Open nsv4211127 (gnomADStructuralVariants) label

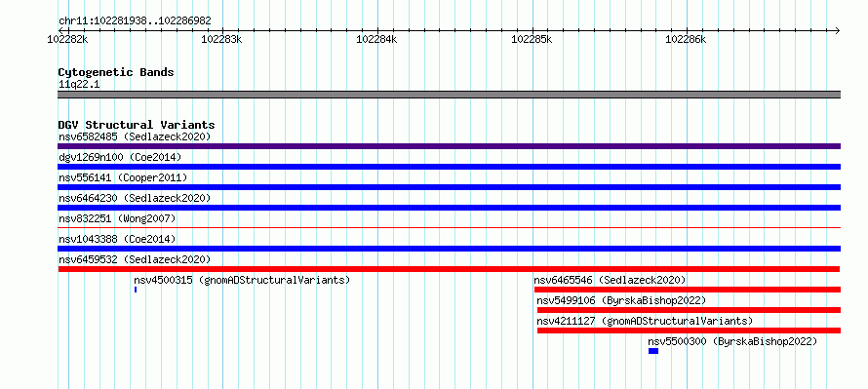coord(645,321)
